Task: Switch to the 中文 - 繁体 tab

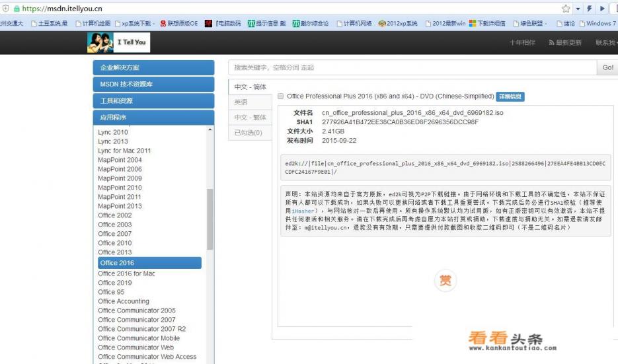Action: 251,118
